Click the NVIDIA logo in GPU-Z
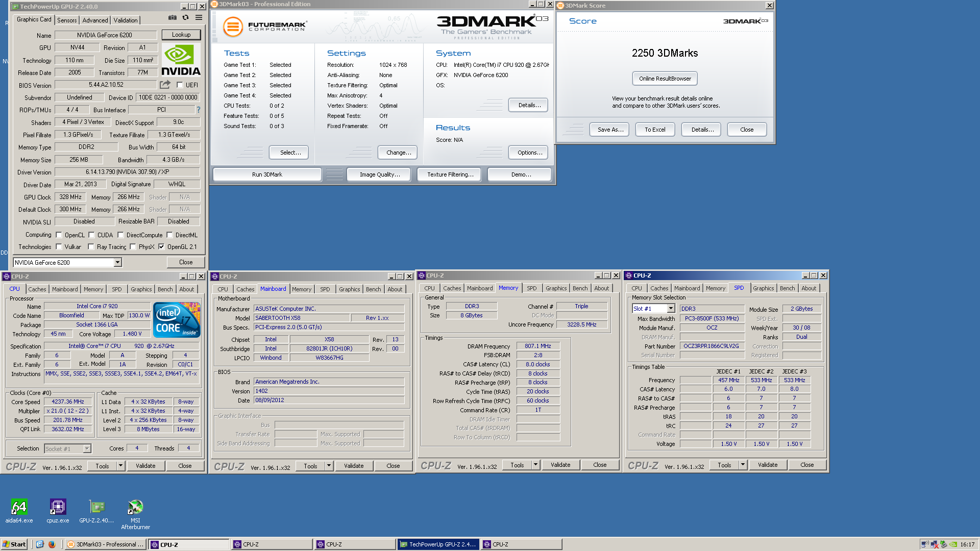980x551 pixels. 181,60
